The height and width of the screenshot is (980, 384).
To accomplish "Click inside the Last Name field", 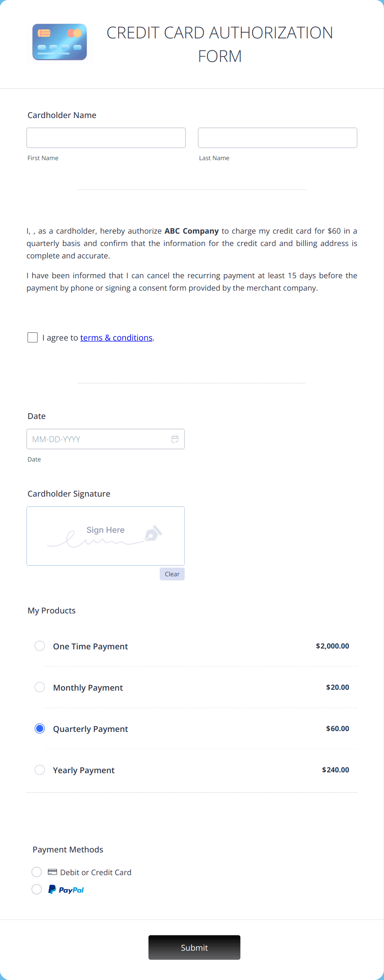I will pyautogui.click(x=277, y=137).
